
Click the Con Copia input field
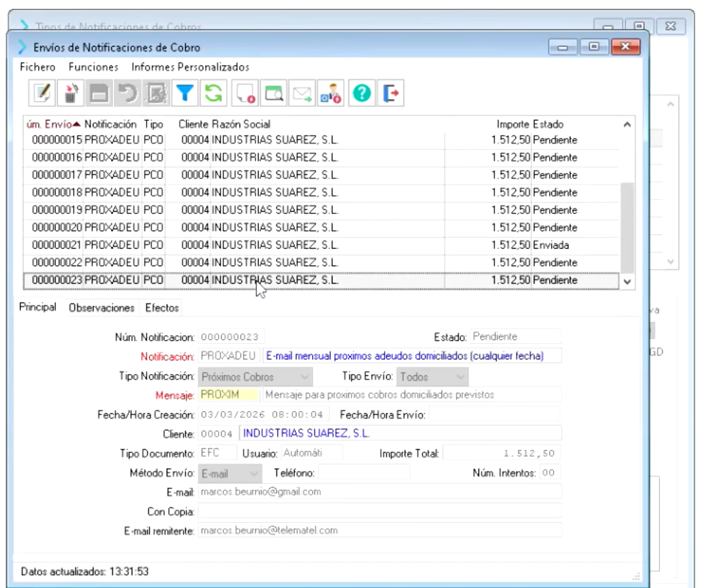pyautogui.click(x=379, y=511)
